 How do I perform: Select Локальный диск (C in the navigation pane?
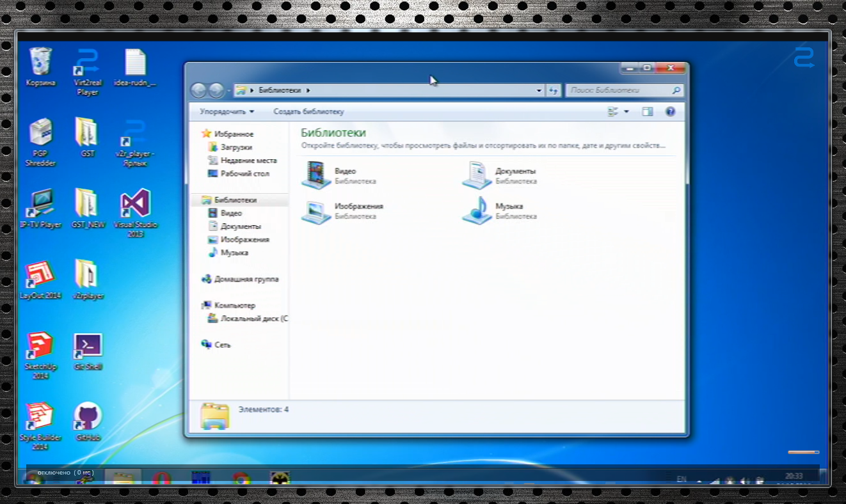click(x=247, y=319)
